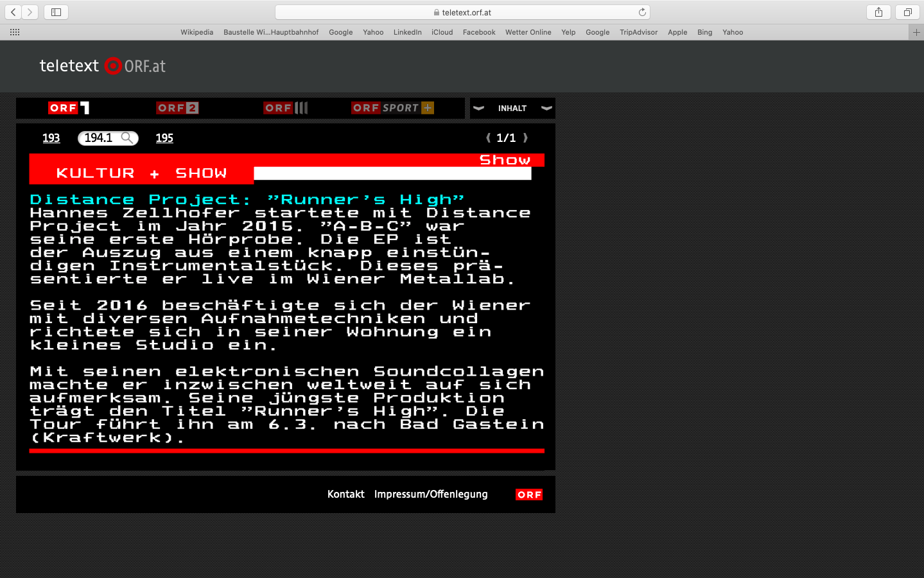924x578 pixels.
Task: Go to previous subpage arrow before 1/1
Action: tap(489, 137)
